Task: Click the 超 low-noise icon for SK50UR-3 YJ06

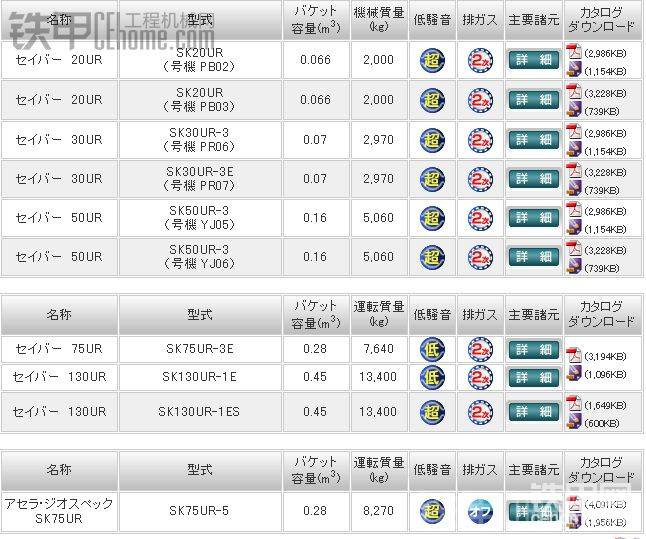Action: click(x=432, y=257)
